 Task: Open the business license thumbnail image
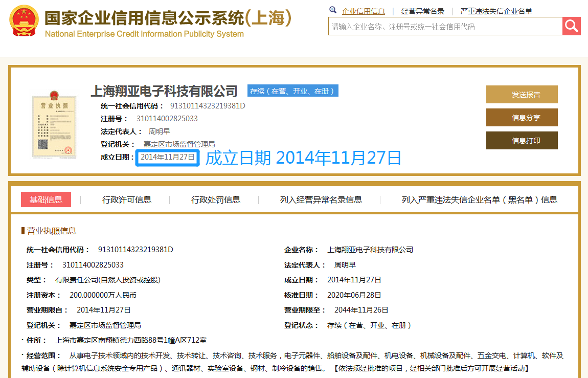54,125
